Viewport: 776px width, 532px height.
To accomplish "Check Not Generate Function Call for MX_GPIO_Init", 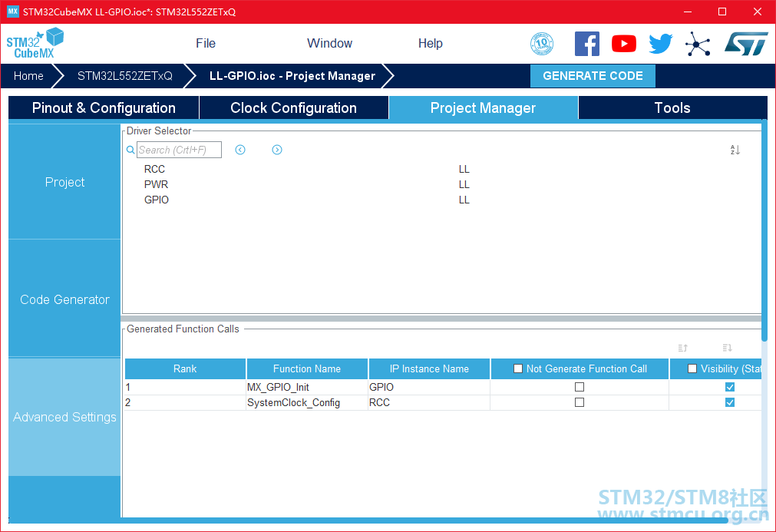I will [579, 387].
